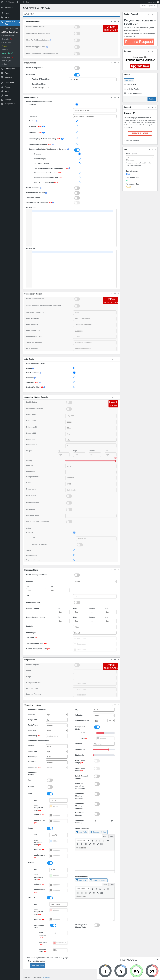Open the Time Zone dropdown
Image resolution: width=160 pixels, height=980 pixels.
pyautogui.click(x=95, y=116)
